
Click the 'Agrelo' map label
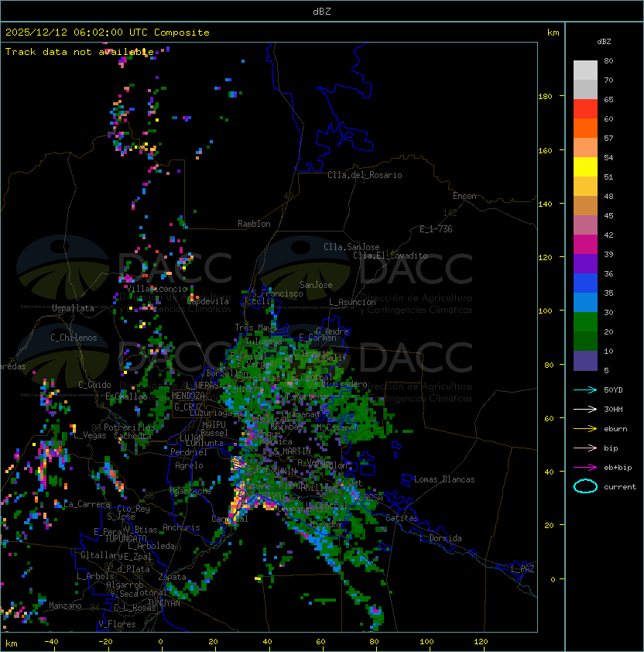(189, 465)
